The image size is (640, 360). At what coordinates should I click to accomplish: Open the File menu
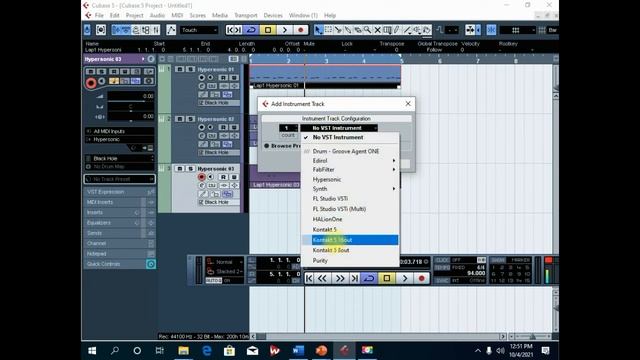pyautogui.click(x=99, y=16)
